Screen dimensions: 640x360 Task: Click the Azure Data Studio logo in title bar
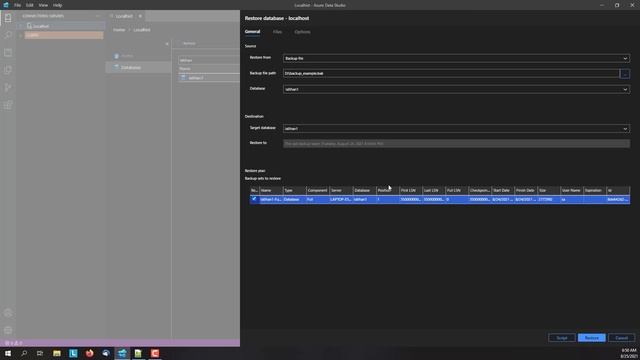click(x=6, y=5)
